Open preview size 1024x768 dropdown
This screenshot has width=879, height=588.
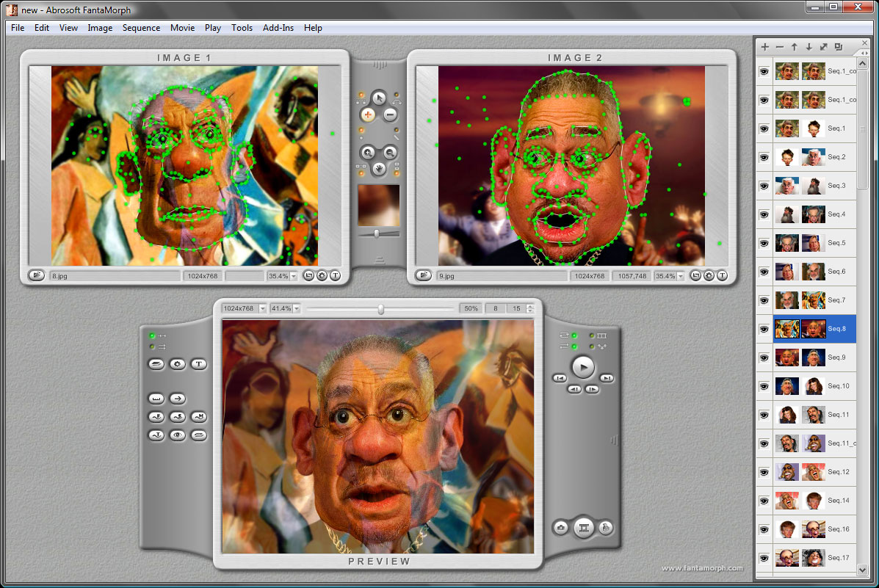[x=262, y=308]
